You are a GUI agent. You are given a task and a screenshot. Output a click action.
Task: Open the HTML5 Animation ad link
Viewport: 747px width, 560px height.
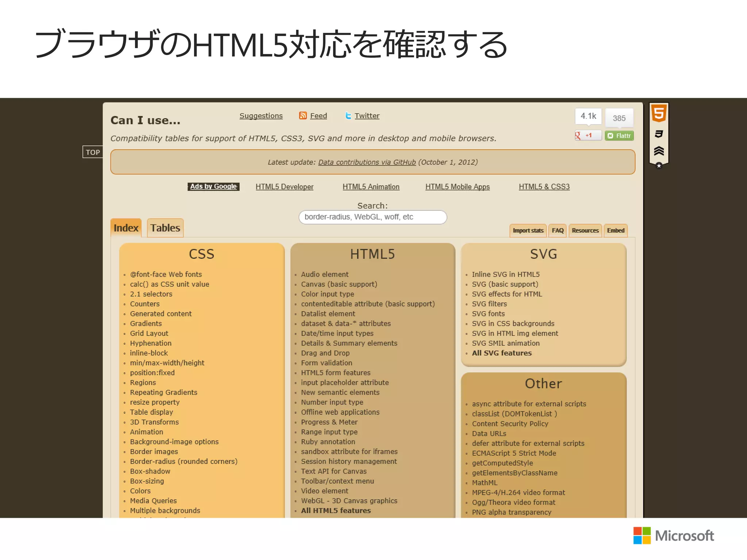click(x=371, y=187)
